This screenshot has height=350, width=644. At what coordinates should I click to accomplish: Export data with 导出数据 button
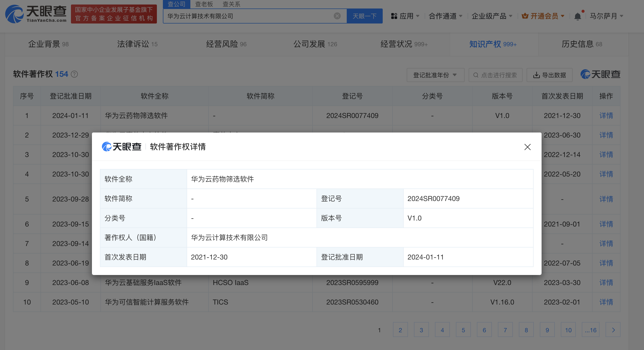click(x=549, y=75)
